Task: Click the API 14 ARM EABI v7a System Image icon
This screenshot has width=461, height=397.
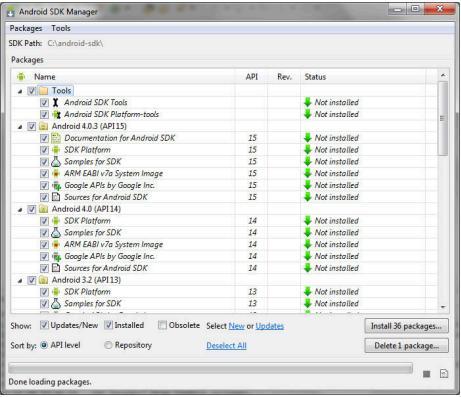Action: click(56, 244)
